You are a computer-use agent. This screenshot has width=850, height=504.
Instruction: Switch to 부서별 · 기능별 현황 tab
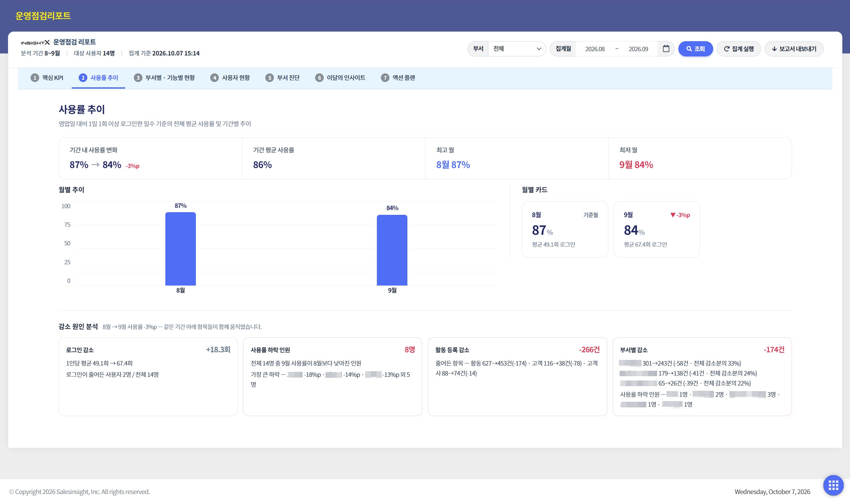pyautogui.click(x=164, y=78)
